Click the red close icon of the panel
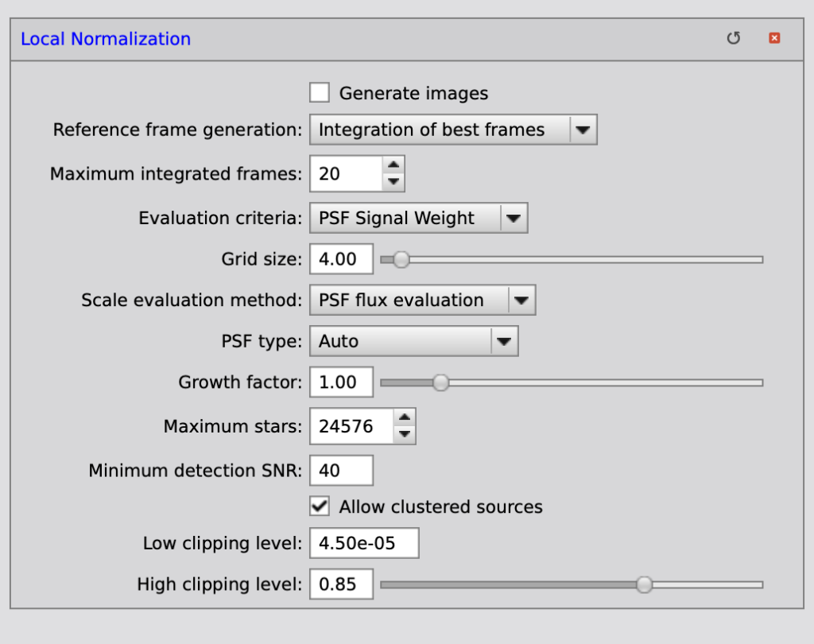 click(774, 38)
